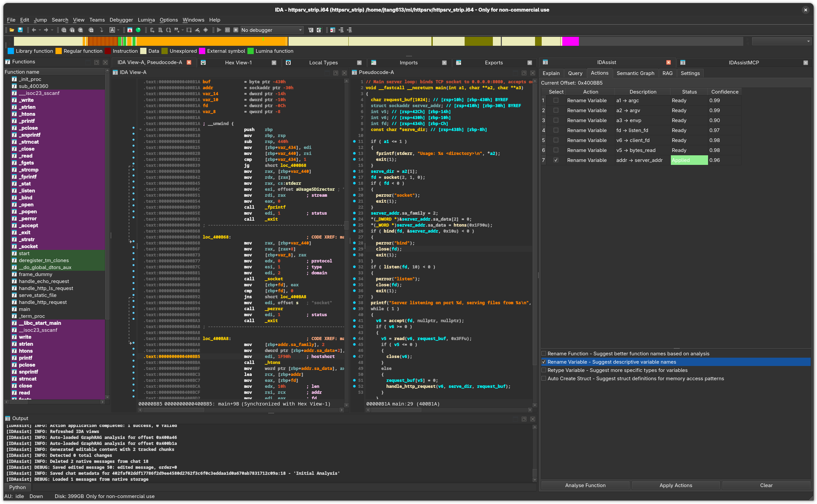Click the Analyse Function button
Screen dimensions: 817x504
[585, 485]
